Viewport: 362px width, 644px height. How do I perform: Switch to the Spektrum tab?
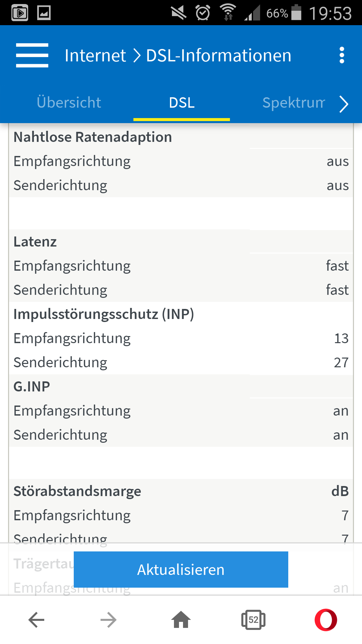click(294, 103)
